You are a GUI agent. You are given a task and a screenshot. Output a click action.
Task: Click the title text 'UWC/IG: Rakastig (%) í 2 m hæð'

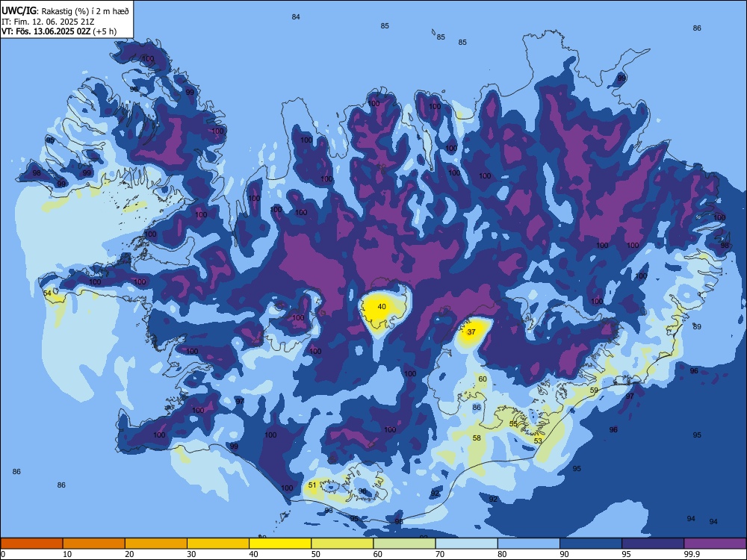[x=65, y=11]
